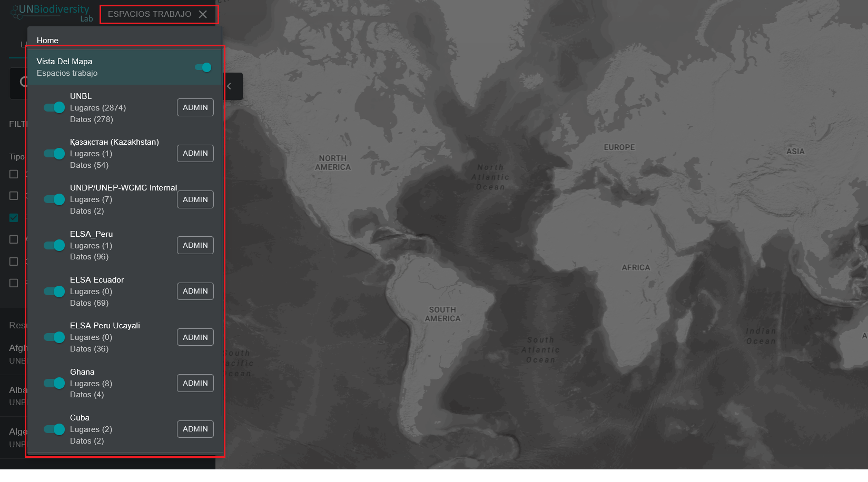Toggle the ELSA_Peru workspace
868x482 pixels.
click(54, 245)
